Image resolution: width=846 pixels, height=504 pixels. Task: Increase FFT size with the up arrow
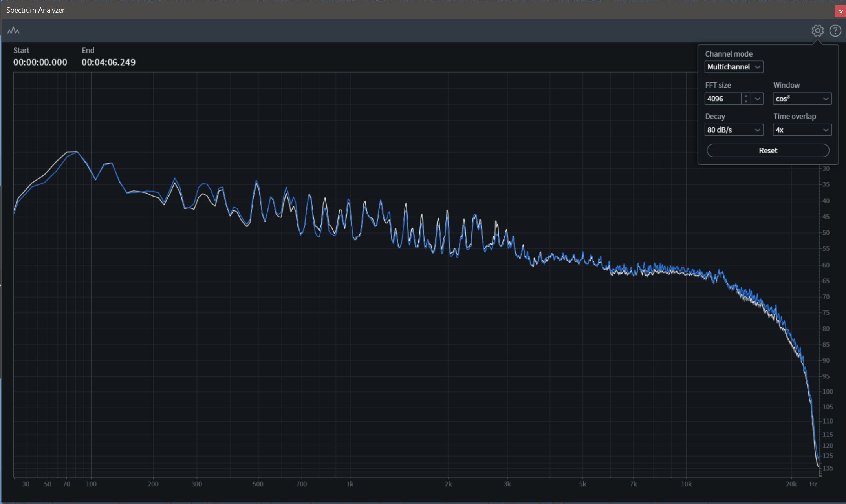pyautogui.click(x=746, y=96)
